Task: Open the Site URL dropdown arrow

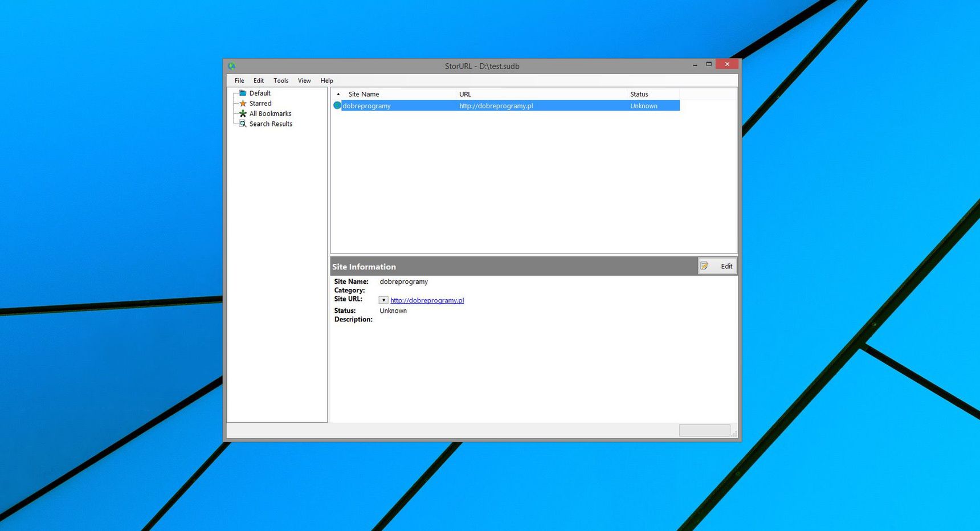Action: point(383,300)
